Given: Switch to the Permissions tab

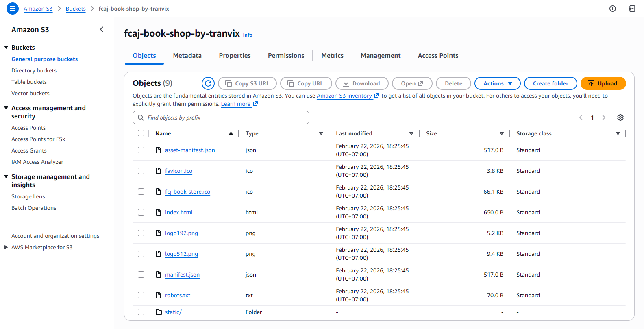Looking at the screenshot, I should coord(286,56).
